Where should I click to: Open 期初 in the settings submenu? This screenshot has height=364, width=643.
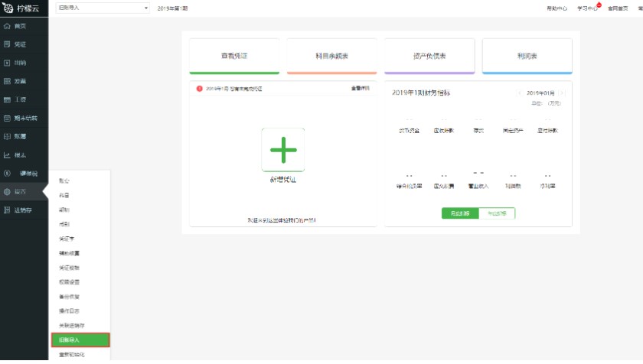(64, 210)
